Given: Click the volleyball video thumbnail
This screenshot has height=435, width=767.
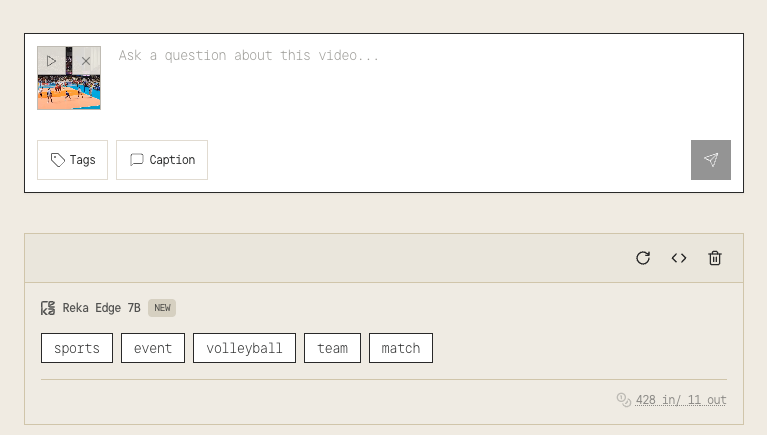Looking at the screenshot, I should coord(69,92).
